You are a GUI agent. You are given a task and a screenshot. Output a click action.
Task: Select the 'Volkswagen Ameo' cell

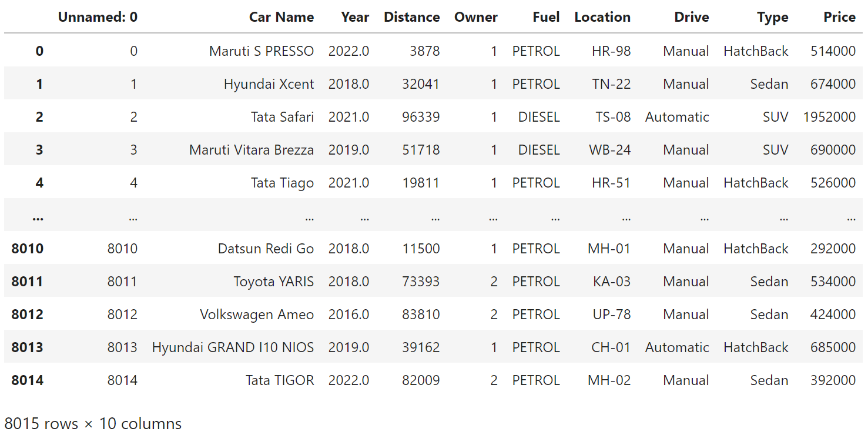[257, 314]
